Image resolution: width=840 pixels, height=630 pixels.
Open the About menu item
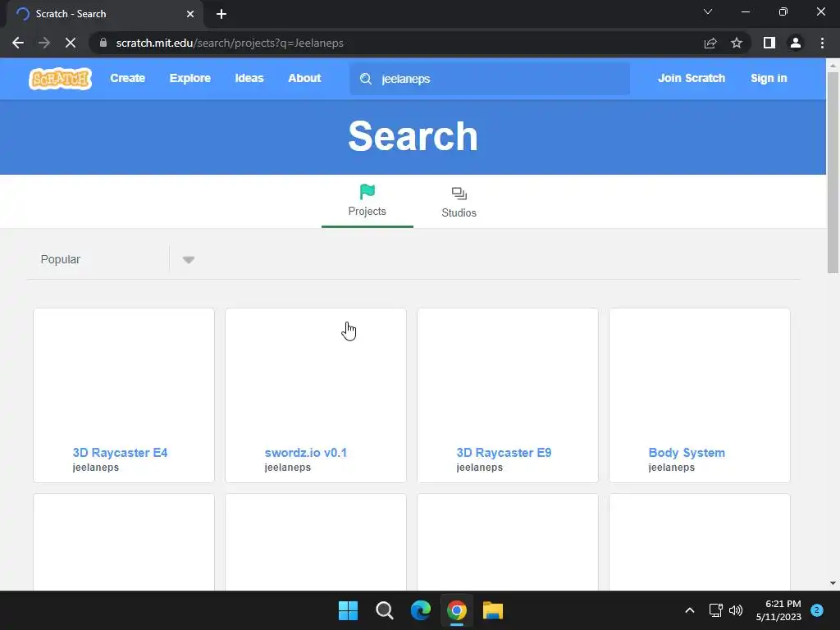(x=305, y=78)
